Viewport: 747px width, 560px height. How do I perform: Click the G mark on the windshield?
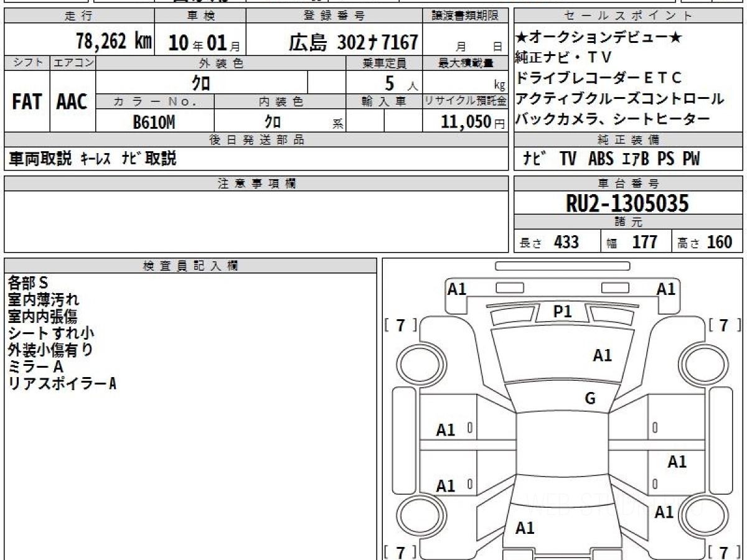click(590, 399)
